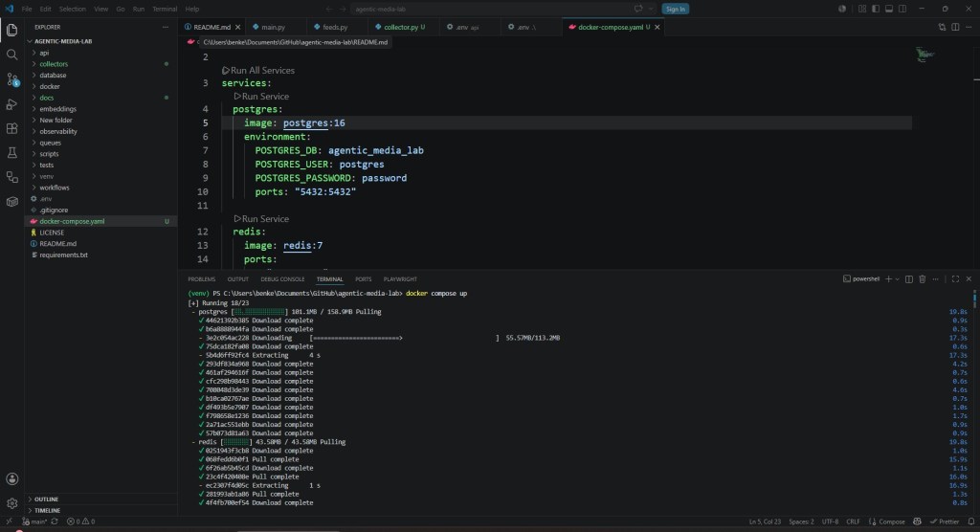Click the Compose language mode indicator
Viewport: 980px width, 532px height.
887,521
